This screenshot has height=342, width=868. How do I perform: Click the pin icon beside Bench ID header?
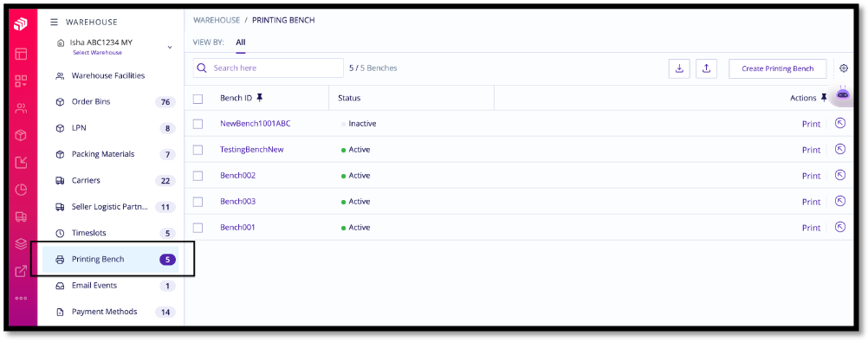pos(260,98)
